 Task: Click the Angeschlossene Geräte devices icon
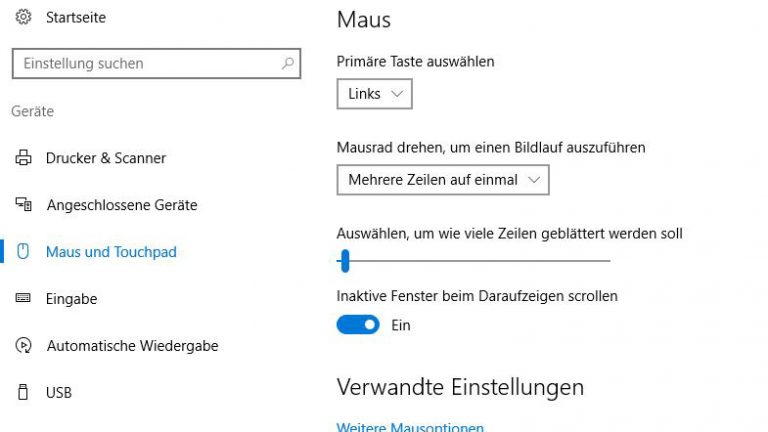(x=23, y=204)
